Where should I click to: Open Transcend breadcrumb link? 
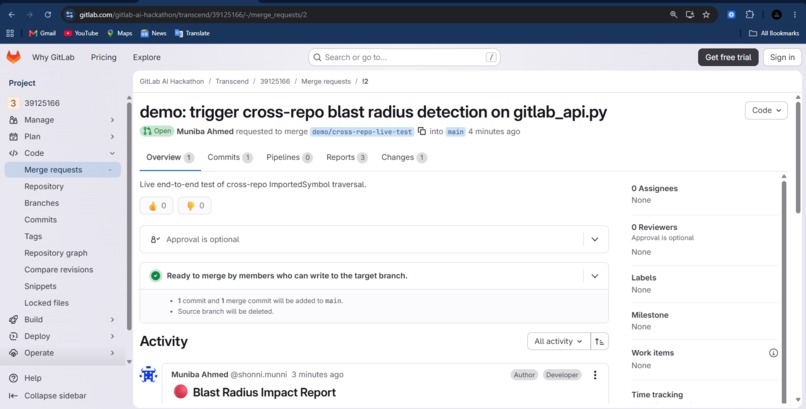(232, 82)
